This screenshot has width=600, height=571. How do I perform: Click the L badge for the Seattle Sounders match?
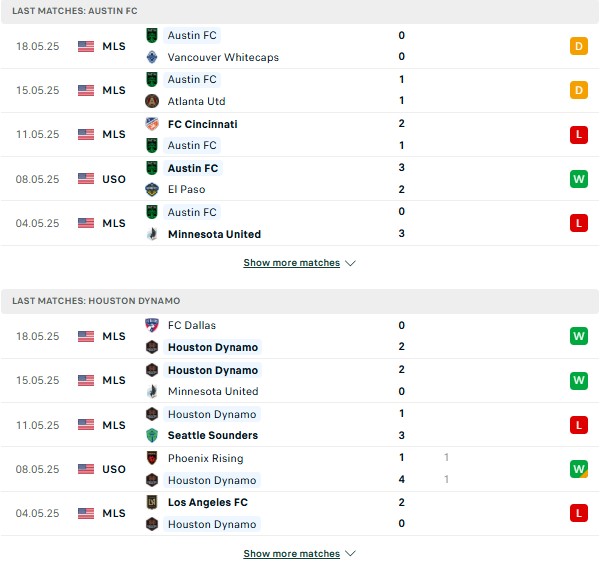pyautogui.click(x=578, y=425)
